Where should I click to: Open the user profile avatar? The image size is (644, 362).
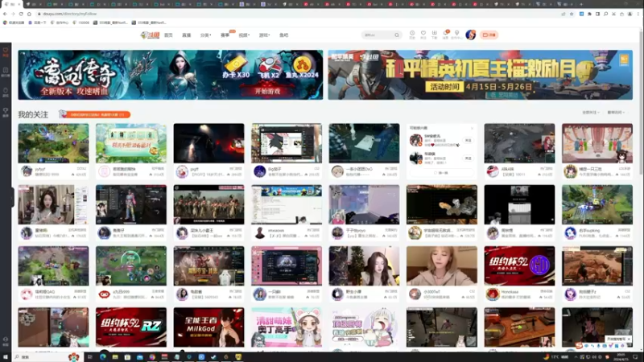pos(471,35)
